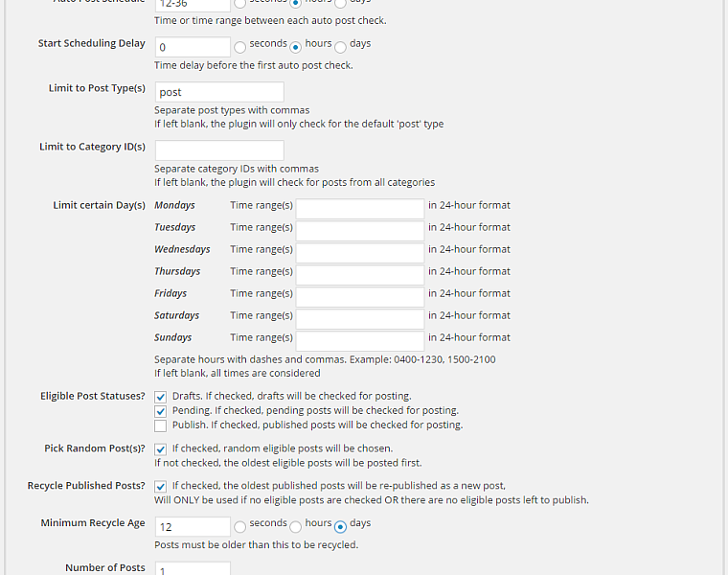728x575 pixels.
Task: Click the Start Scheduling Delay value field
Action: pyautogui.click(x=193, y=47)
